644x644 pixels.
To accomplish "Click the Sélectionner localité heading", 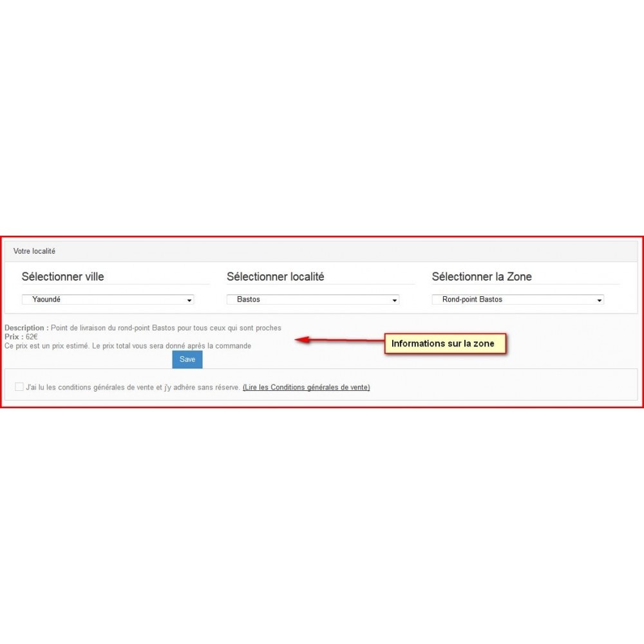I will point(275,276).
